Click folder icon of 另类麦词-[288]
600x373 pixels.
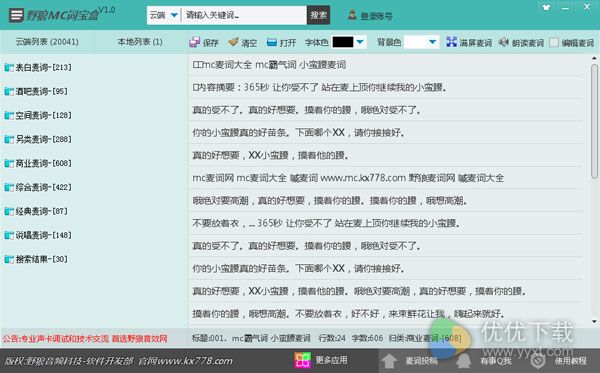tap(9, 139)
